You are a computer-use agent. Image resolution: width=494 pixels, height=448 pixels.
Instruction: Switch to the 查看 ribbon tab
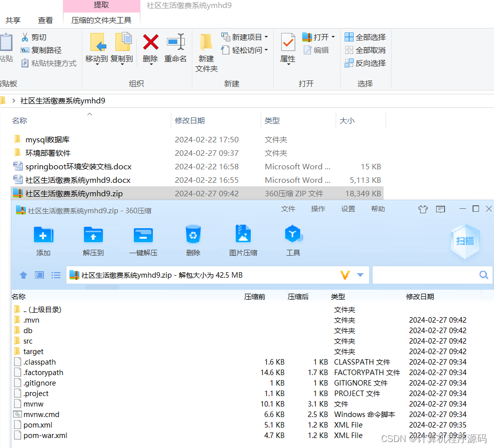pyautogui.click(x=45, y=19)
